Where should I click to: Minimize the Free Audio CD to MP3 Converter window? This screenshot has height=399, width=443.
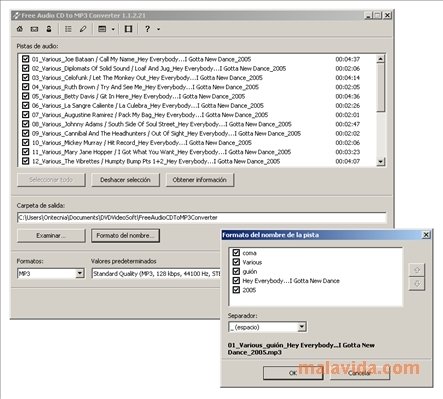pyautogui.click(x=368, y=15)
